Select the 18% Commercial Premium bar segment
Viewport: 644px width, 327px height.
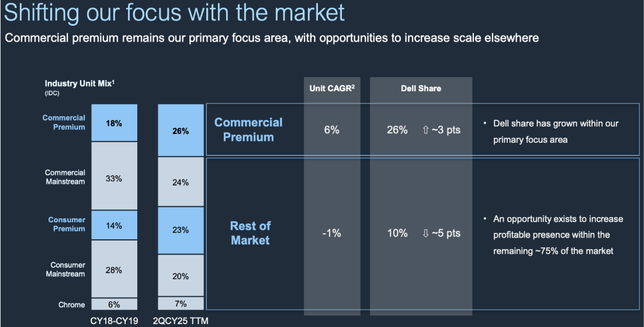114,123
